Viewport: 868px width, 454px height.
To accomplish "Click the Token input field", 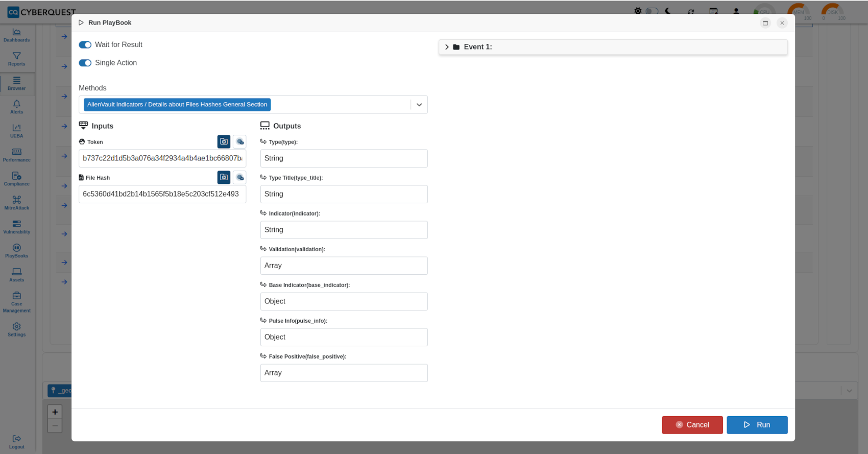I will click(162, 158).
